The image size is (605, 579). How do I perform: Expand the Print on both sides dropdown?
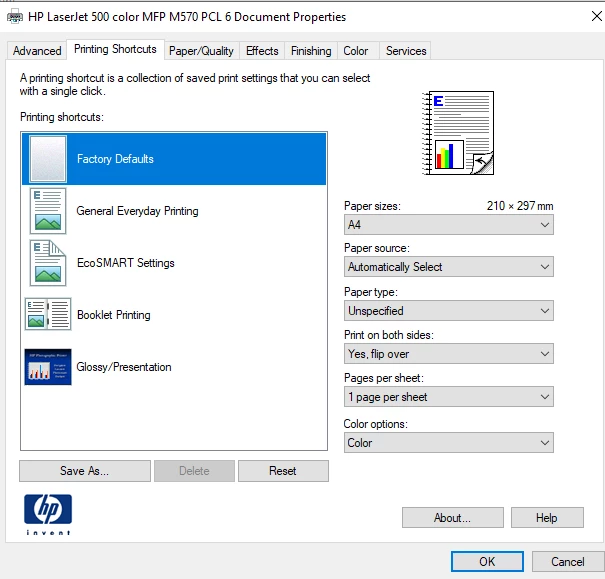[x=448, y=354]
